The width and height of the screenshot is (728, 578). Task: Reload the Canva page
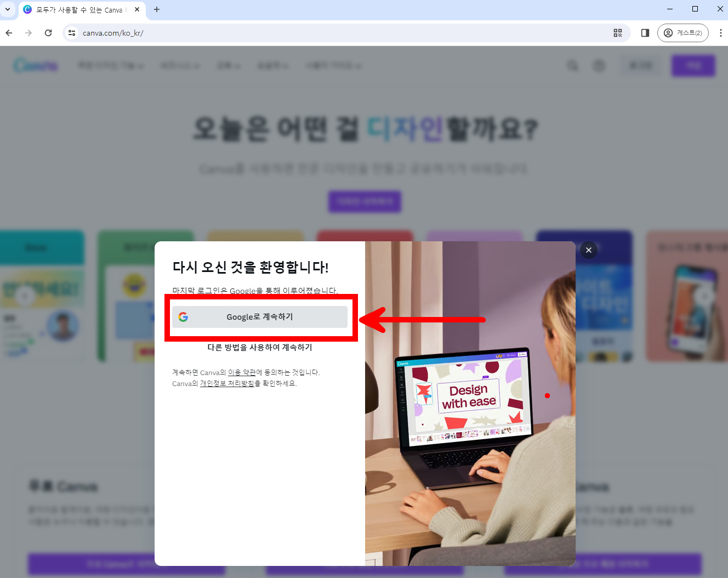click(x=48, y=33)
